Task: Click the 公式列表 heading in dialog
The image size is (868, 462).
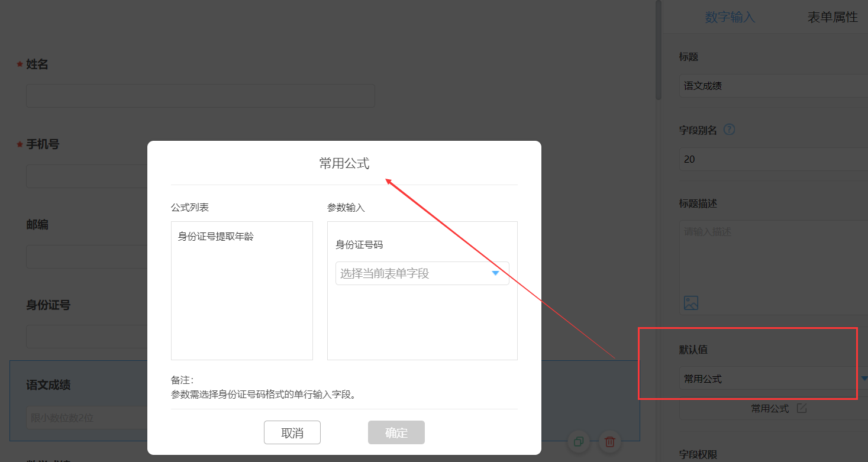Action: coord(190,208)
